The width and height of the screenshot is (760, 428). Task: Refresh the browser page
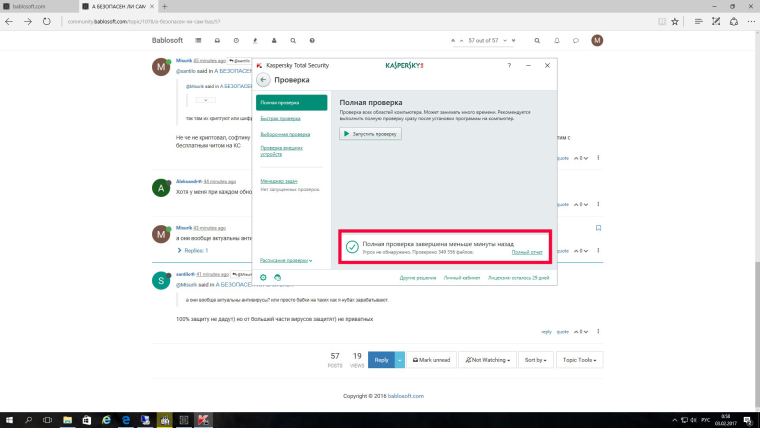point(47,21)
